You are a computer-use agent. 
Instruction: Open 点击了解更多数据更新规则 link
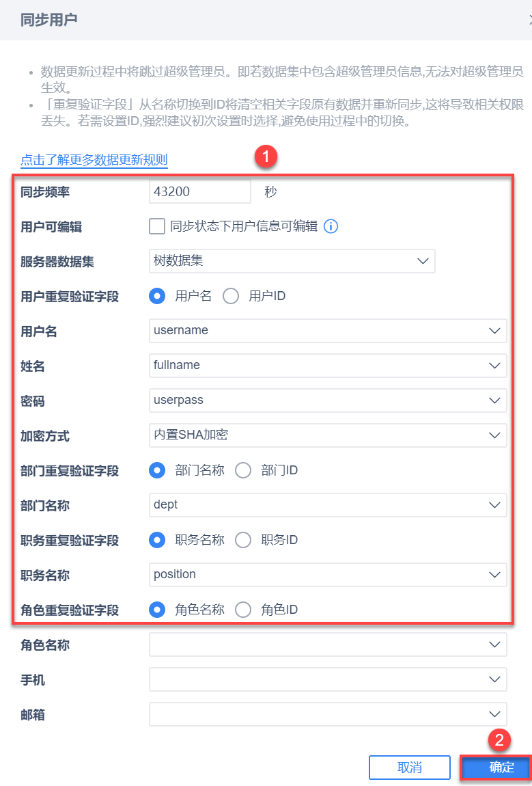(94, 160)
